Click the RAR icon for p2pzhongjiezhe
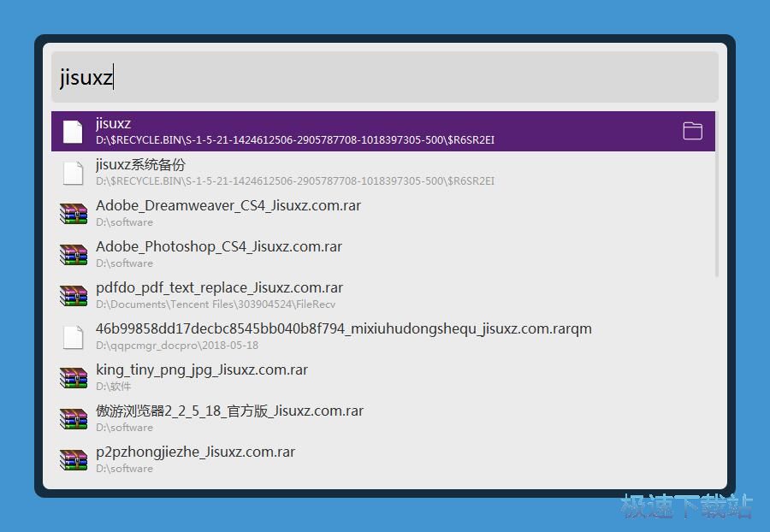Image resolution: width=770 pixels, height=532 pixels. coord(74,459)
